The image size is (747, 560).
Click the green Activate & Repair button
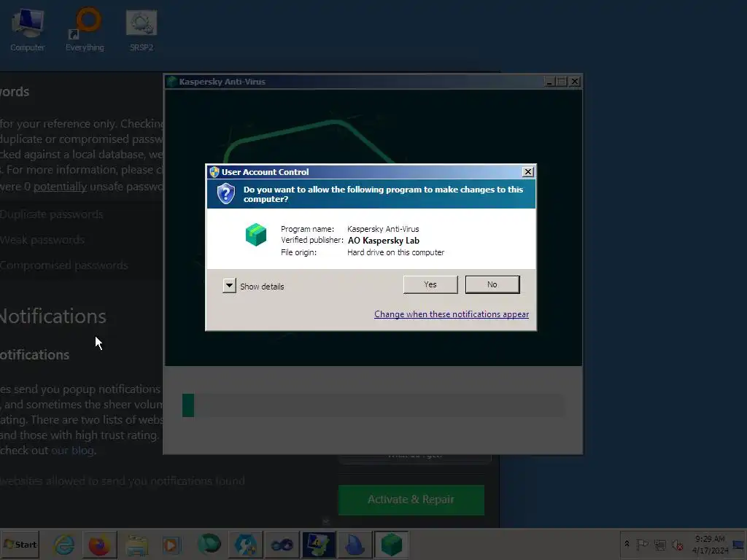click(x=411, y=499)
